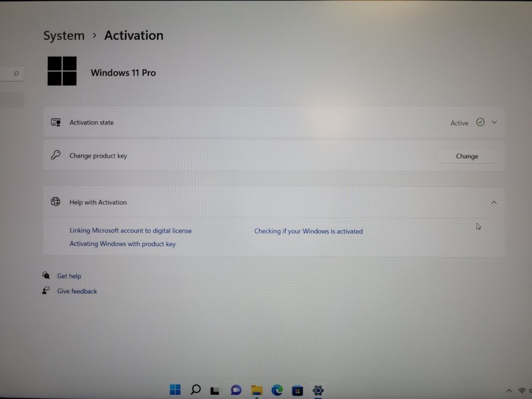Open taskbar Search magnifier
The height and width of the screenshot is (399, 532).
196,390
